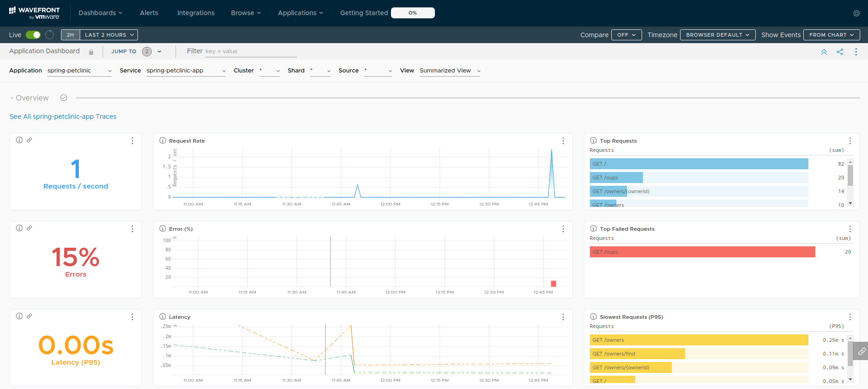Click info icon on Request Rate chart
The image size is (868, 389).
(x=162, y=141)
